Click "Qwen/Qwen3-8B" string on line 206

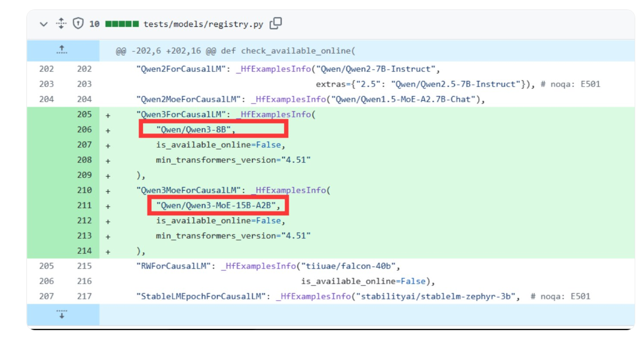tap(193, 129)
